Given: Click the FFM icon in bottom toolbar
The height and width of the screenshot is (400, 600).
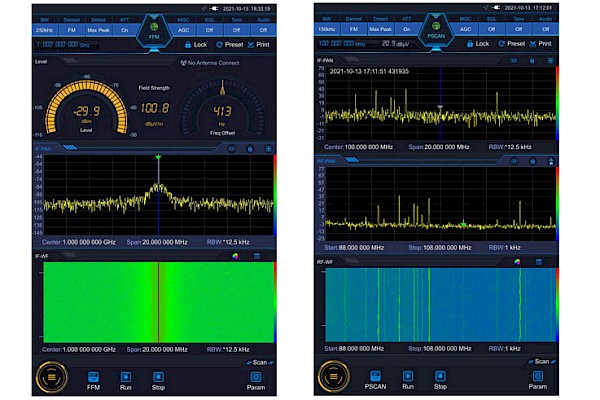Looking at the screenshot, I should point(93,379).
